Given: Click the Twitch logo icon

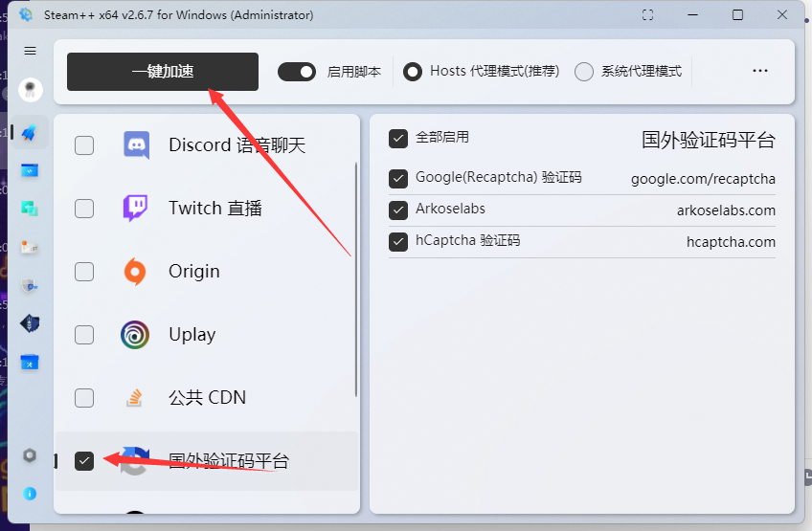Looking at the screenshot, I should pyautogui.click(x=135, y=209).
